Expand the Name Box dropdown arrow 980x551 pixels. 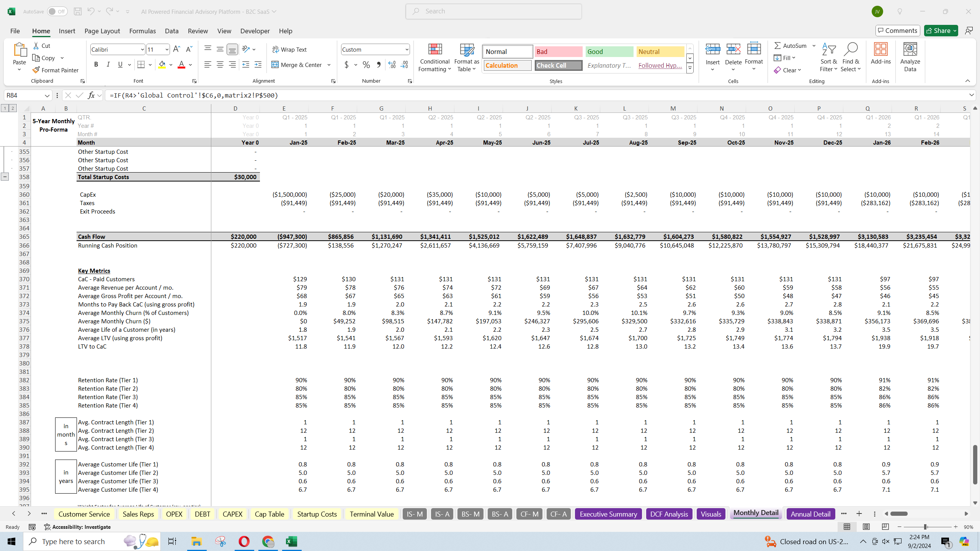click(47, 95)
